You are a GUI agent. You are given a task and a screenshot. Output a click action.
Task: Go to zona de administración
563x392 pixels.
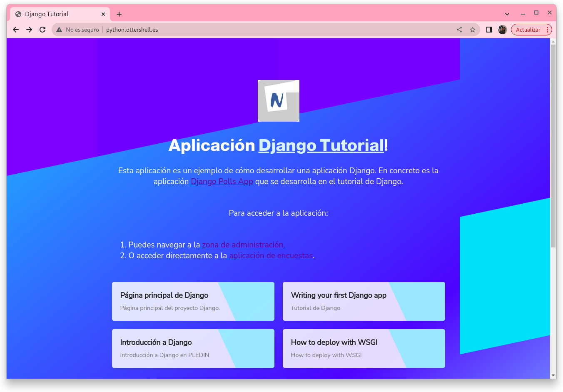(x=243, y=245)
